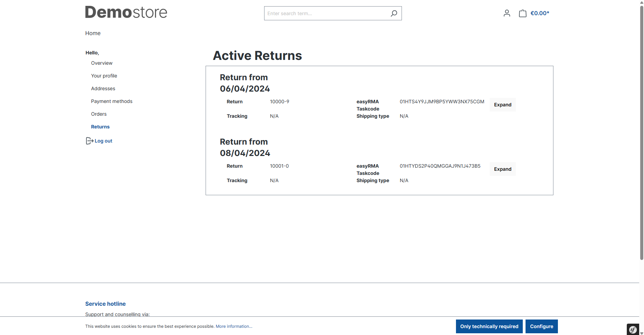Click return number 10001-0
Image resolution: width=644 pixels, height=335 pixels.
coord(279,166)
